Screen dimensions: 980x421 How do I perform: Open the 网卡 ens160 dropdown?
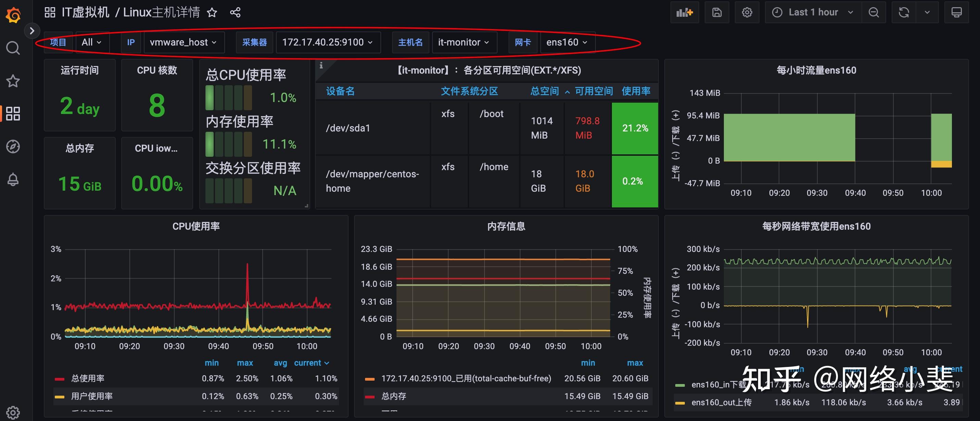(567, 42)
